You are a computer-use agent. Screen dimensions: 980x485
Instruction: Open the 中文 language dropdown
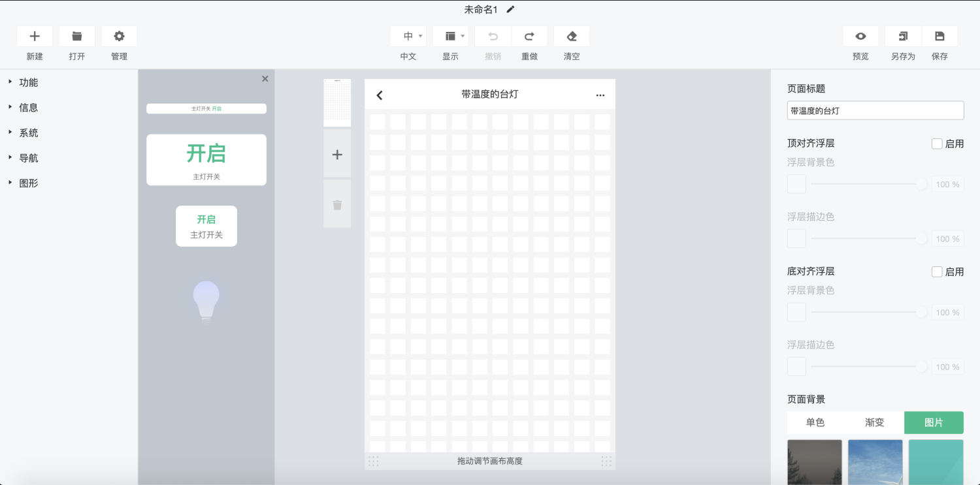[x=408, y=36]
